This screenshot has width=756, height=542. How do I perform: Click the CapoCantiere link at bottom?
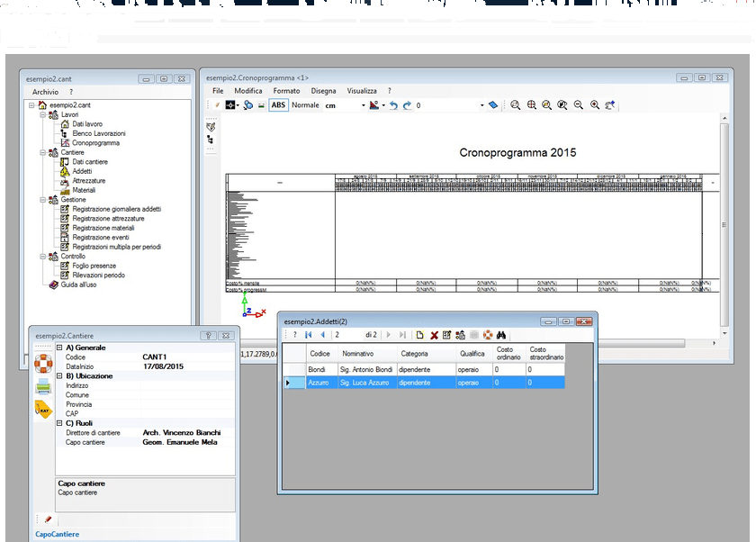58,535
